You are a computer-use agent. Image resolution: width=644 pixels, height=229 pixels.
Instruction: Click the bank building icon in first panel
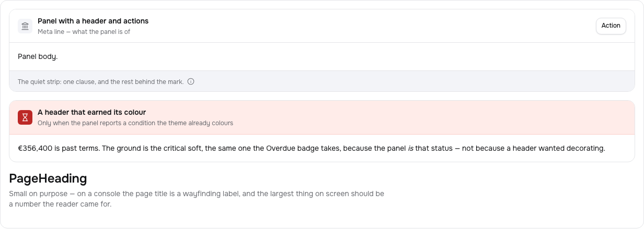click(x=25, y=26)
